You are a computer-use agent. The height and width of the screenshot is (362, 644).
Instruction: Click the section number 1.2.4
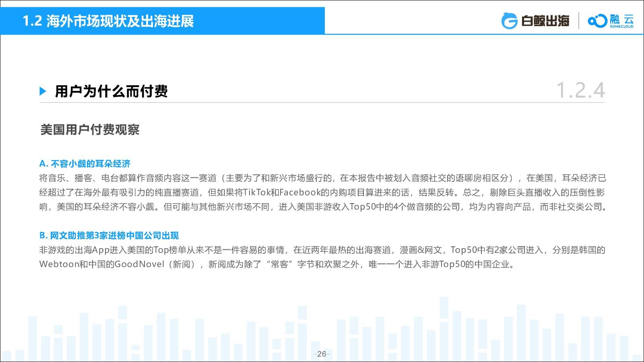coord(580,90)
